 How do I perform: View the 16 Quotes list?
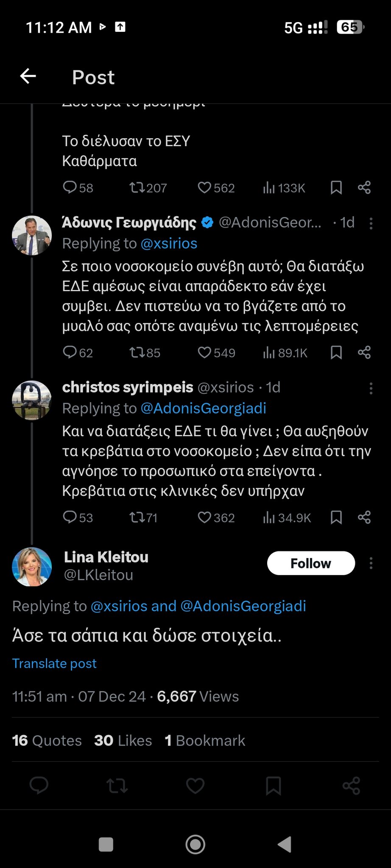pos(47,740)
